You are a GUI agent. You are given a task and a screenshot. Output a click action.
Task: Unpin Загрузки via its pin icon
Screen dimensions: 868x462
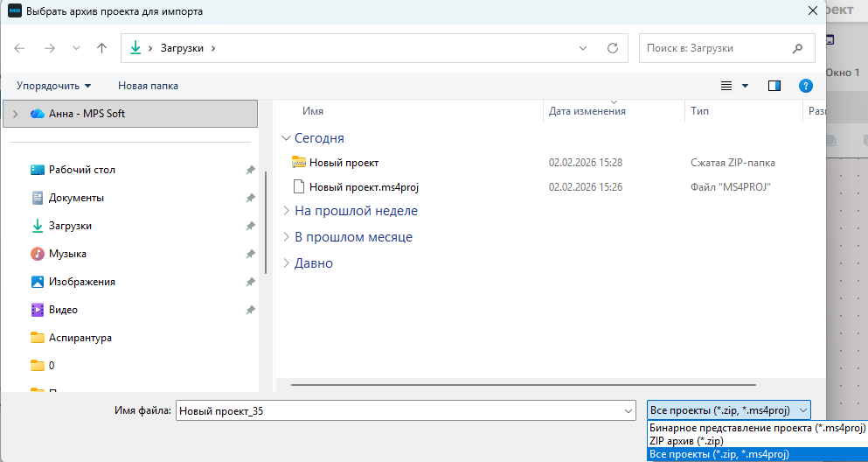(250, 226)
